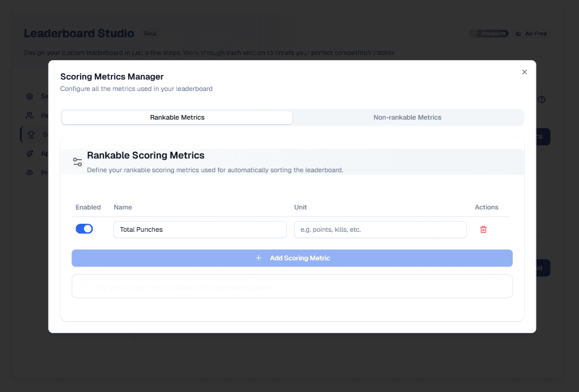Click the Rankable Scoring Metrics heading
The width and height of the screenshot is (579, 392).
coord(145,155)
